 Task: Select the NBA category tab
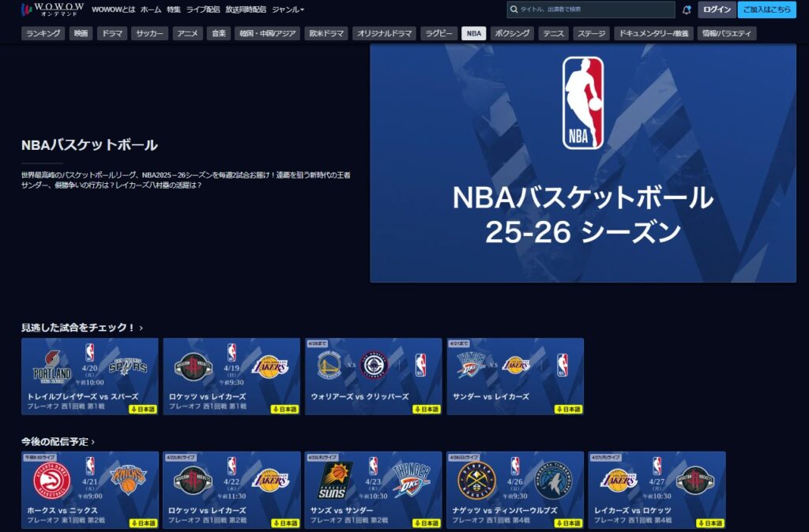472,33
